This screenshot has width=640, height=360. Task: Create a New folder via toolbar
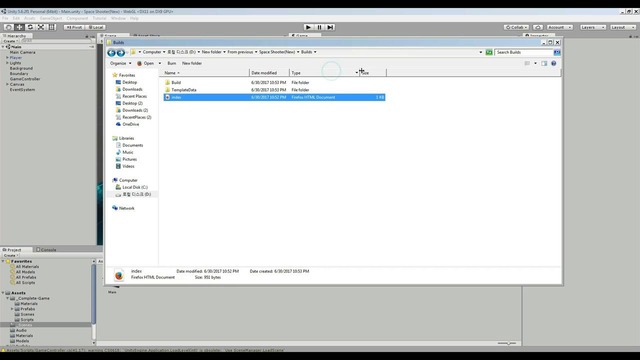192,63
